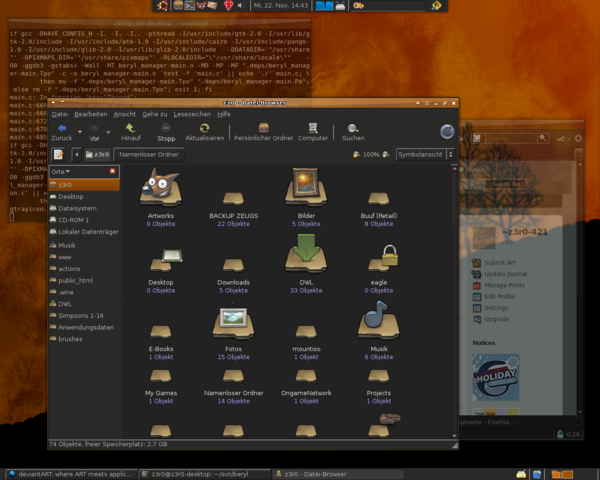The image size is (600, 480).
Task: Select the Desktop folder icon in main view
Action: (166, 260)
